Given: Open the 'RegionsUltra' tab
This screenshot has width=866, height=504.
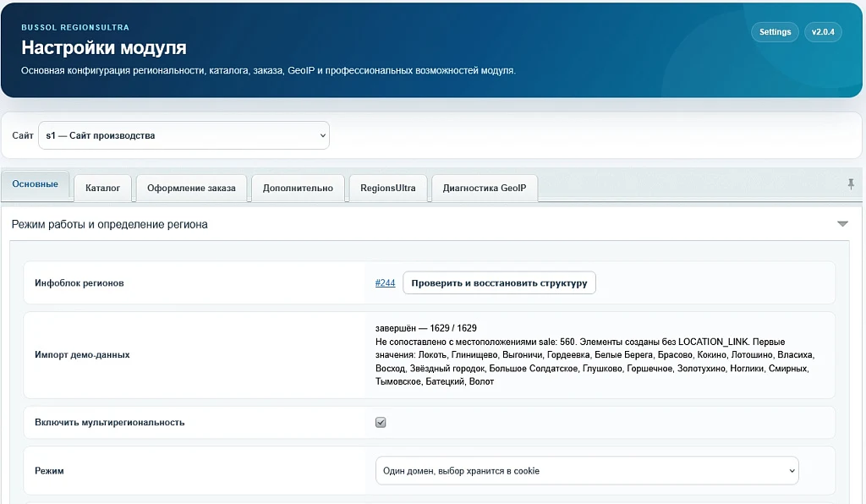Looking at the screenshot, I should tap(387, 189).
